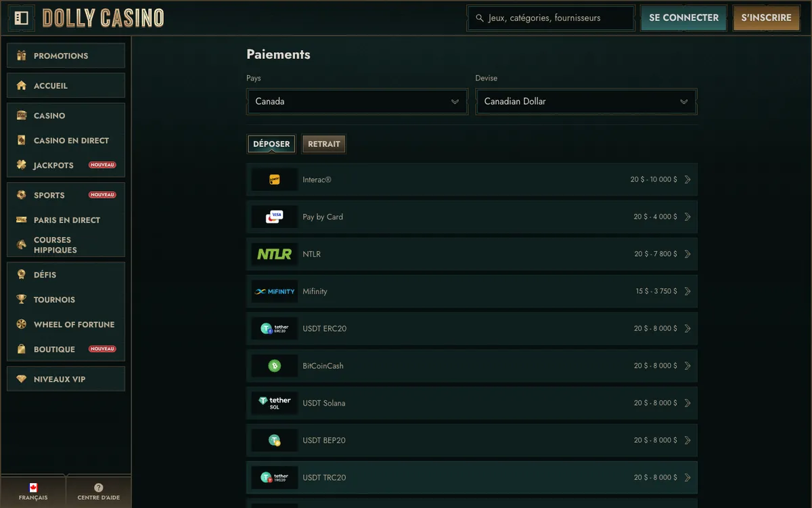
Task: Open Promotions via its gift icon
Action: 22,56
